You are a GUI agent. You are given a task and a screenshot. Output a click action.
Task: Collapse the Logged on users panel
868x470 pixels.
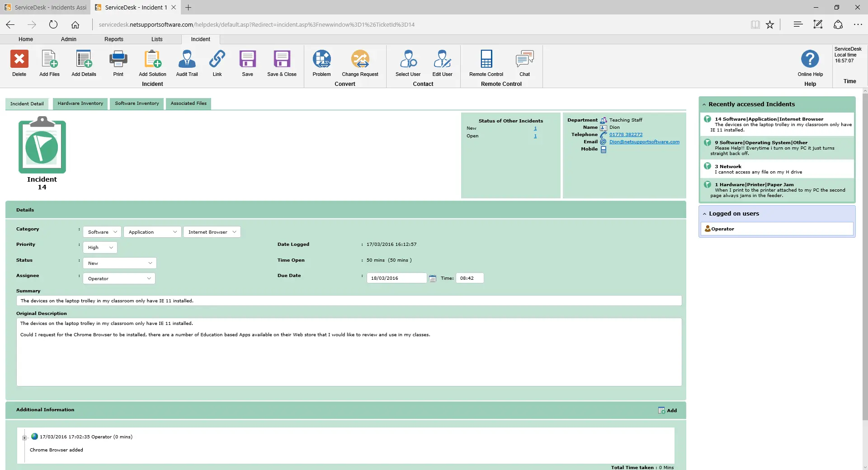click(704, 213)
